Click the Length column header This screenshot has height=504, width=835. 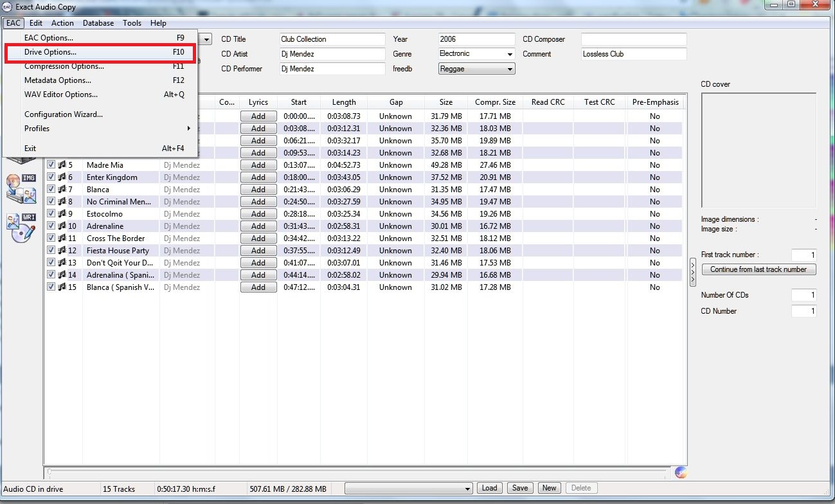(x=344, y=102)
